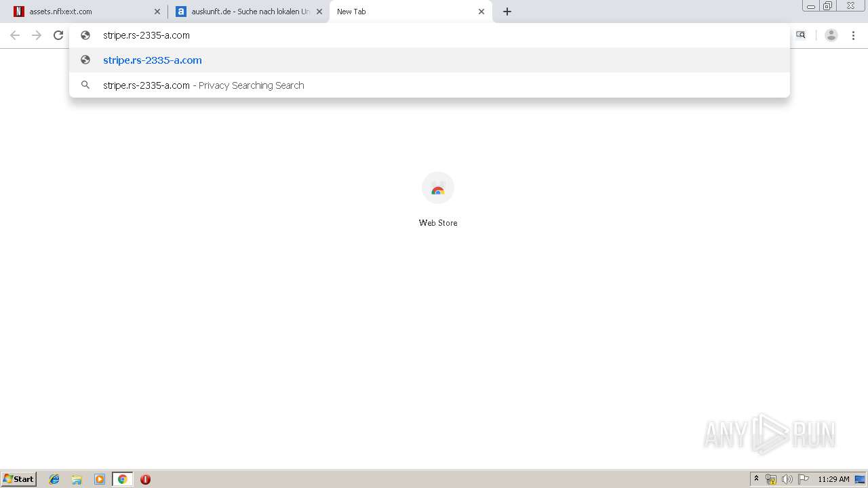
Task: Open the Windows Start menu
Action: point(19,479)
